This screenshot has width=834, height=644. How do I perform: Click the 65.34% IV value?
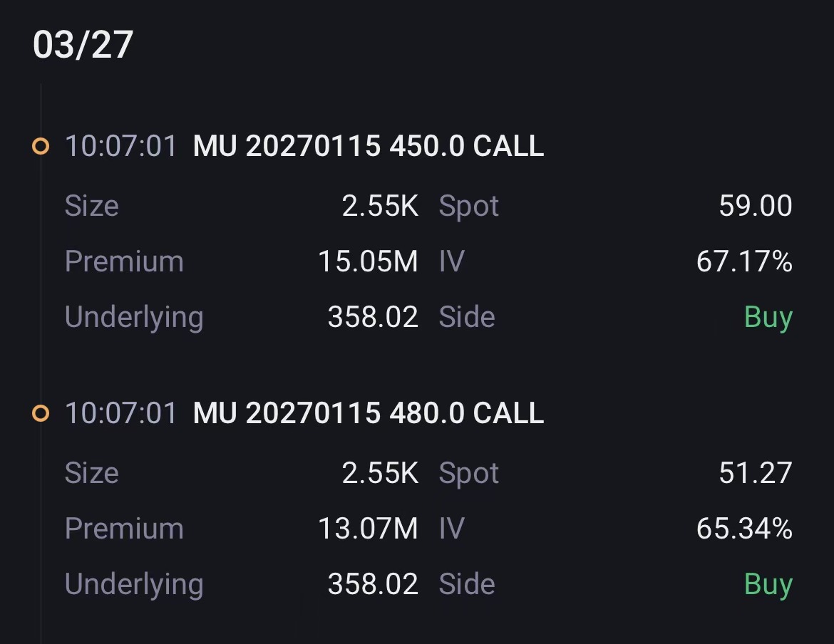coord(744,529)
